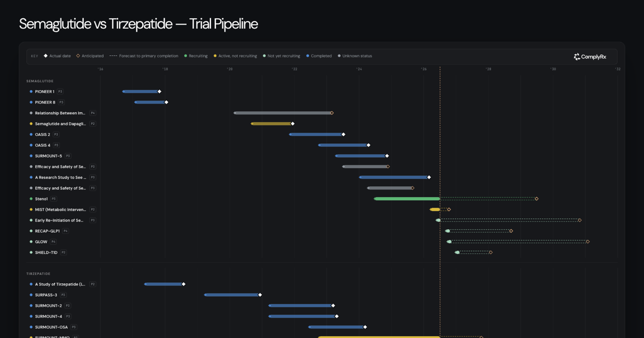This screenshot has width=644, height=338.
Task: Select the Completed legend item
Action: click(319, 56)
